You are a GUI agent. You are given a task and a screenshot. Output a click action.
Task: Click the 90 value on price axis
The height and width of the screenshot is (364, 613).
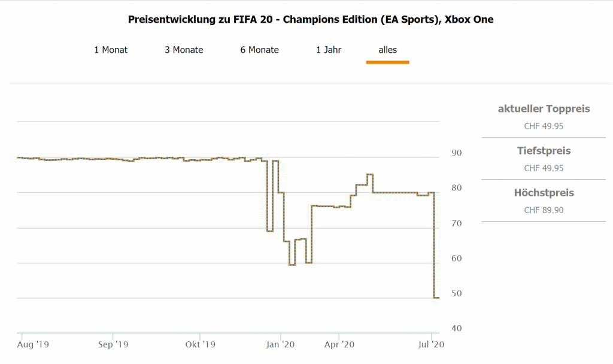456,153
